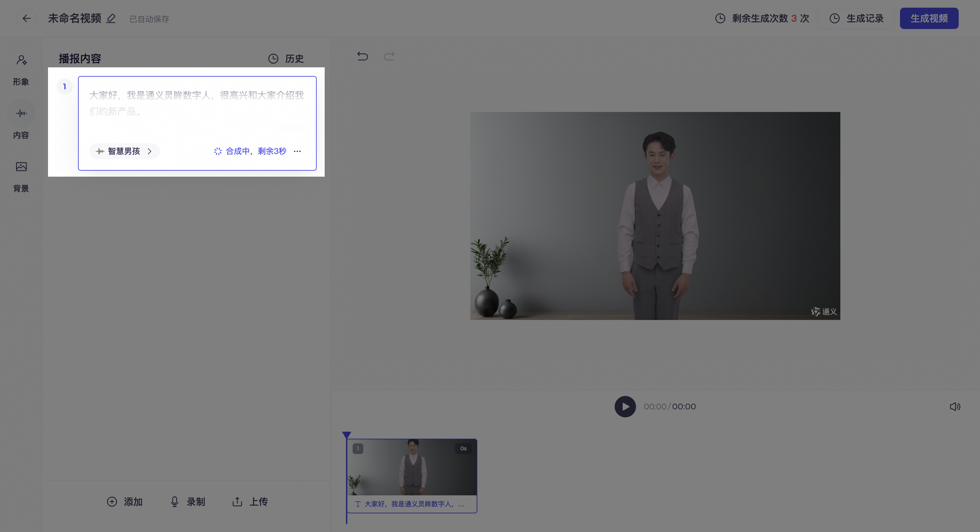Start voice recording with 录制
This screenshot has height=532, width=980.
pyautogui.click(x=188, y=502)
